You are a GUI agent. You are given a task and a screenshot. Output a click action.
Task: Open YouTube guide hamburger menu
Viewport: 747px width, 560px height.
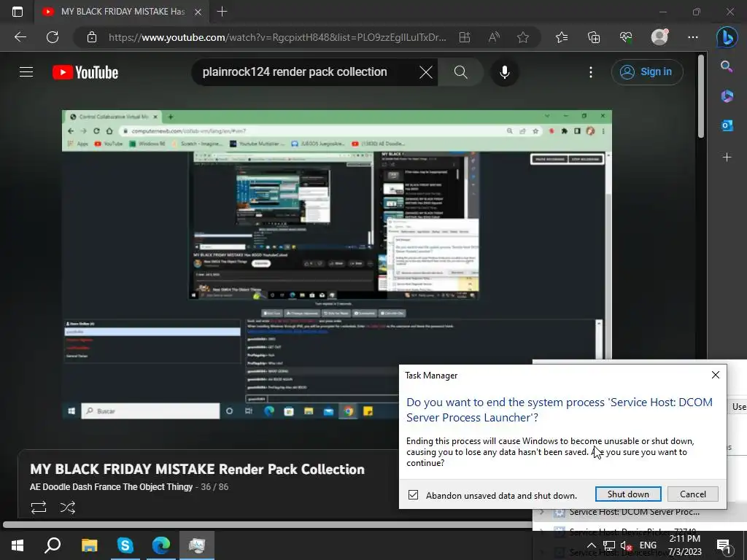coord(26,72)
